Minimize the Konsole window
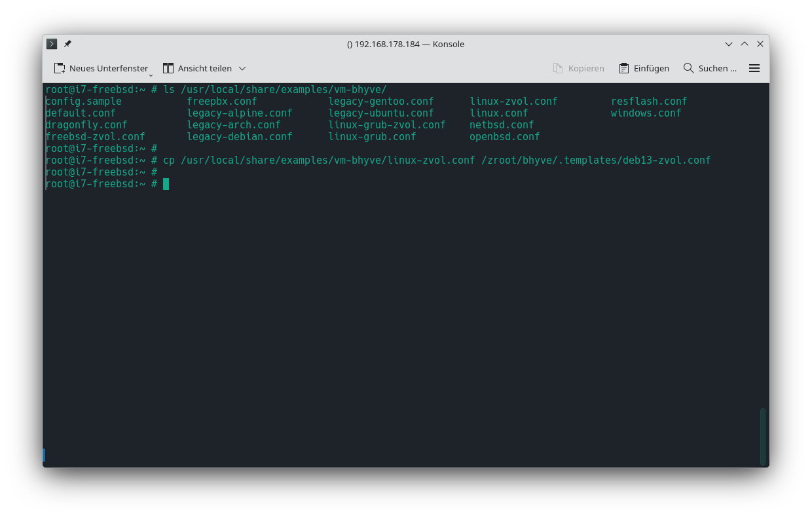The width and height of the screenshot is (812, 518). click(729, 44)
